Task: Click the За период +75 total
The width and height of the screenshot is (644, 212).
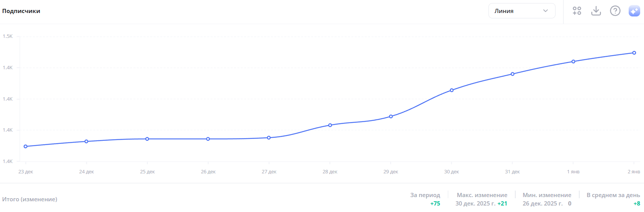Action: (435, 204)
